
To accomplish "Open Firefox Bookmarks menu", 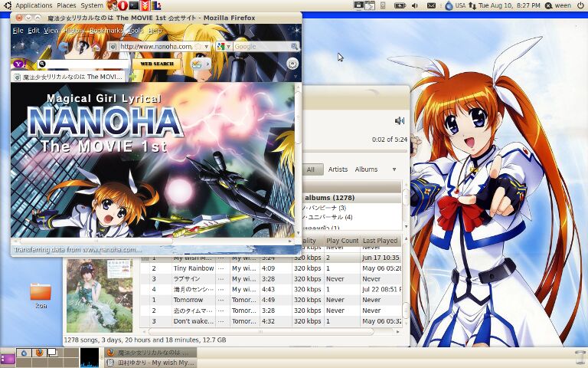I will tap(106, 31).
